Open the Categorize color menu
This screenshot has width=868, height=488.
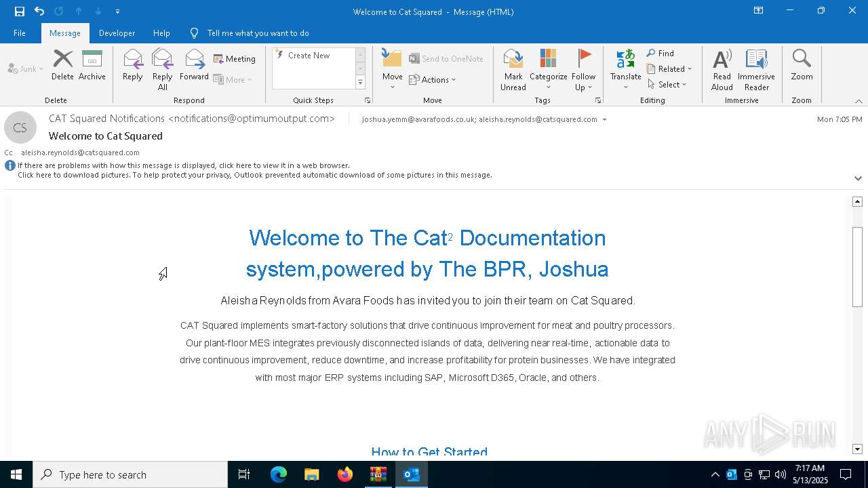[548, 70]
